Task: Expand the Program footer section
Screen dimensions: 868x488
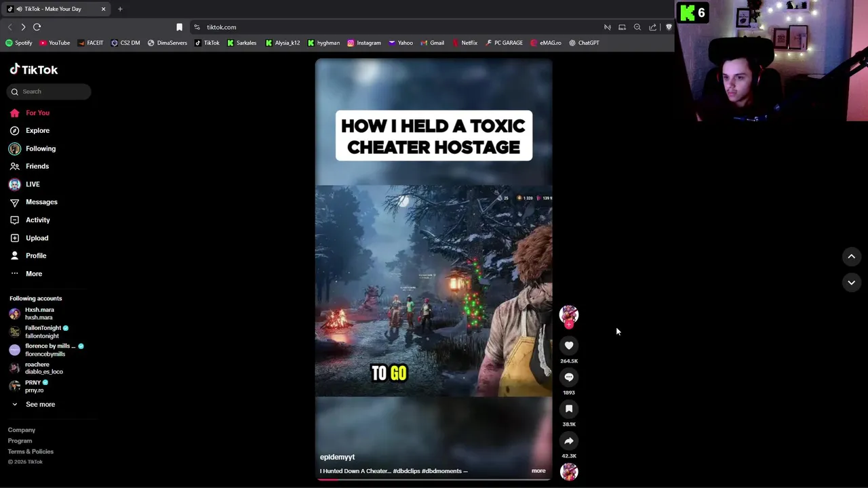Action: (20, 441)
